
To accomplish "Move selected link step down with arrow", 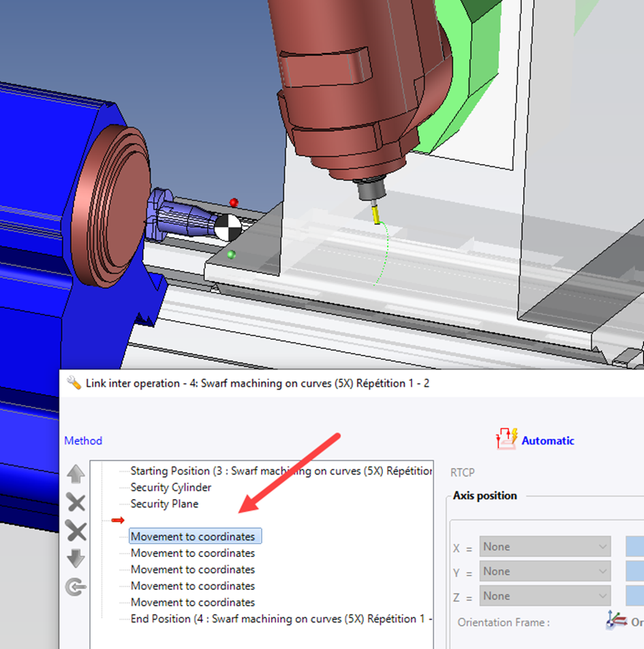I will click(76, 559).
